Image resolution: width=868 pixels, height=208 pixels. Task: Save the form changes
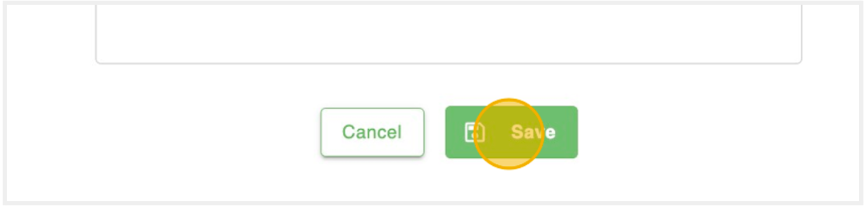click(511, 132)
